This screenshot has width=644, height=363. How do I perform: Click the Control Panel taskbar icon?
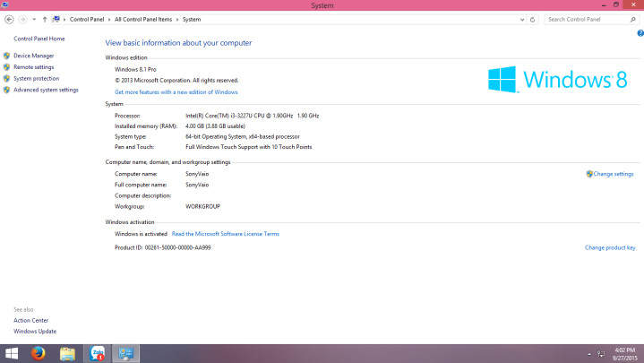(125, 353)
